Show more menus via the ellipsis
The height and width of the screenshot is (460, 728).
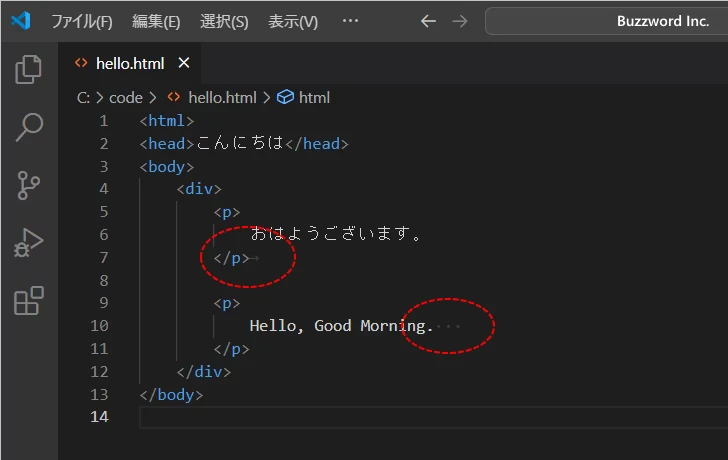pos(350,20)
